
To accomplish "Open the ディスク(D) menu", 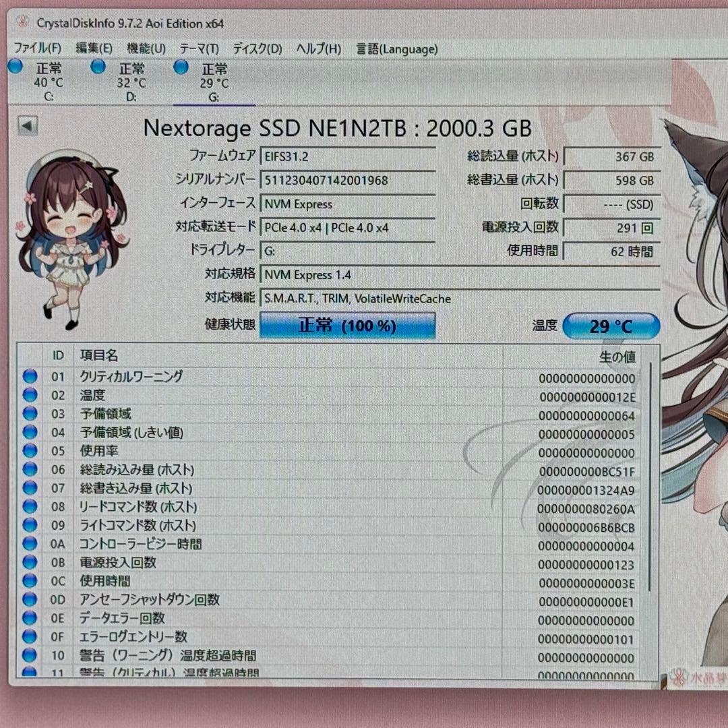I will pos(257,49).
